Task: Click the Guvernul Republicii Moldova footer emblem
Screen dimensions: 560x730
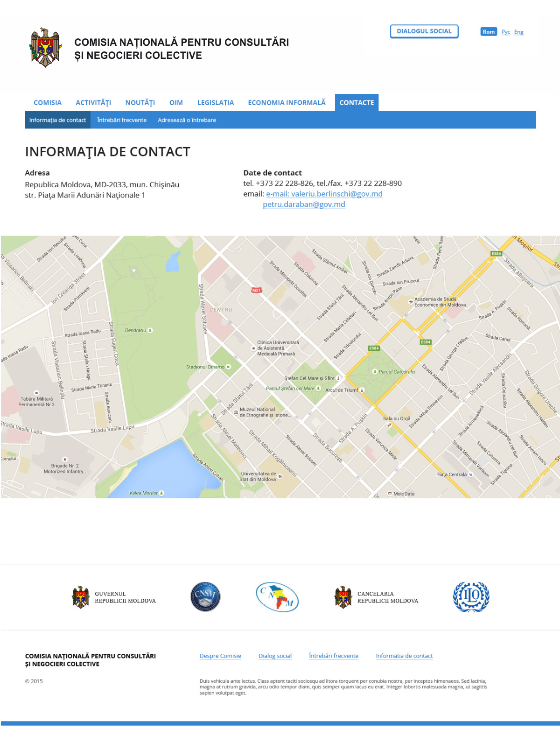Action: coord(80,596)
